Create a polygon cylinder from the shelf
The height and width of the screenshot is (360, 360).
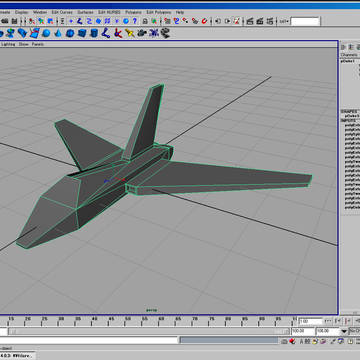(x=94, y=33)
